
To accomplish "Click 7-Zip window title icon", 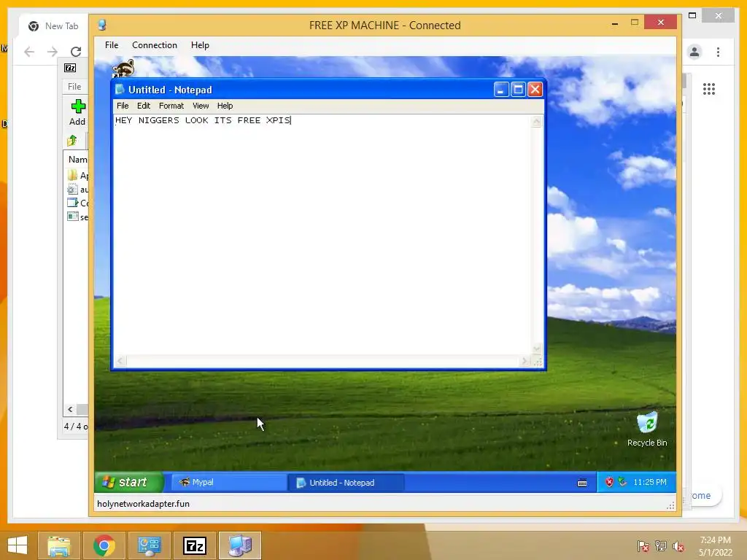I will (x=70, y=68).
